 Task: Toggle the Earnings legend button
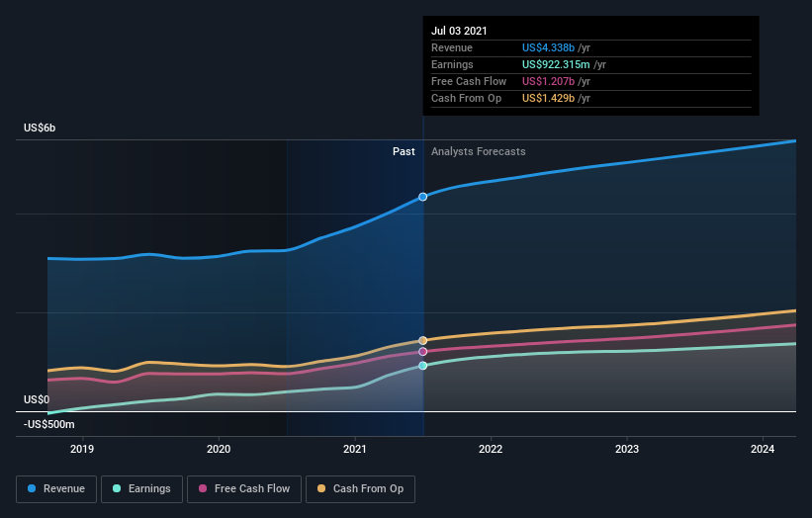[x=141, y=489]
